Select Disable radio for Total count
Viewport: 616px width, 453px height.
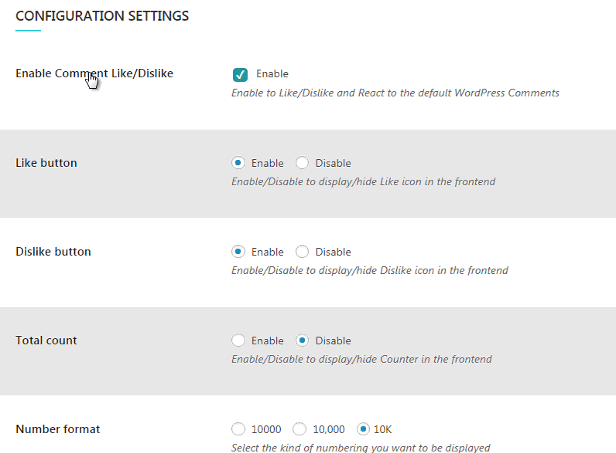[302, 340]
